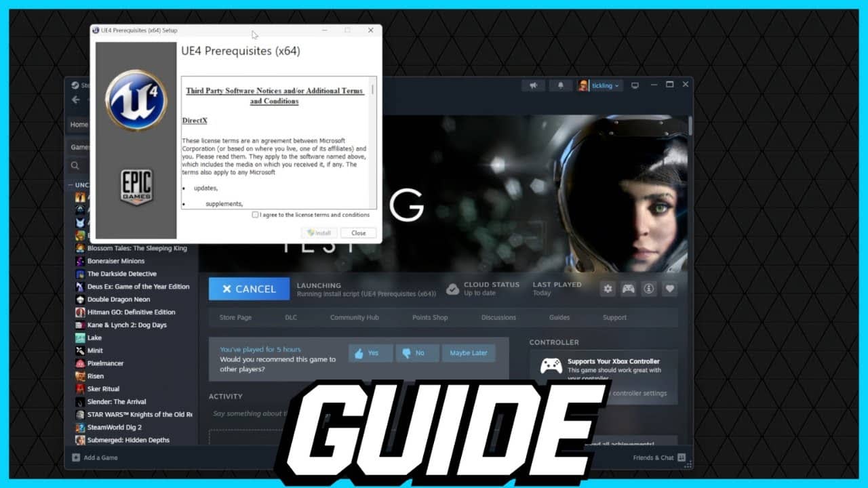Select Hitman GO: Definitive Edition
The image size is (868, 488).
pos(131,312)
